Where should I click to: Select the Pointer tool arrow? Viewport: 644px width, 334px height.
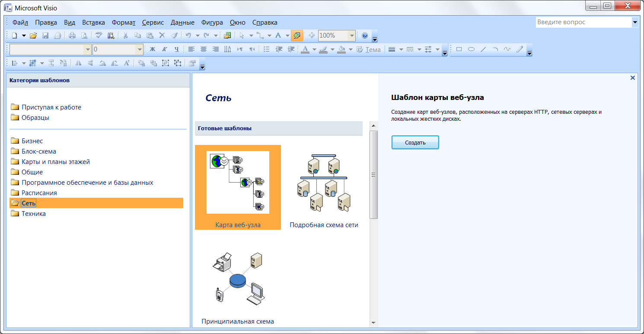click(242, 35)
